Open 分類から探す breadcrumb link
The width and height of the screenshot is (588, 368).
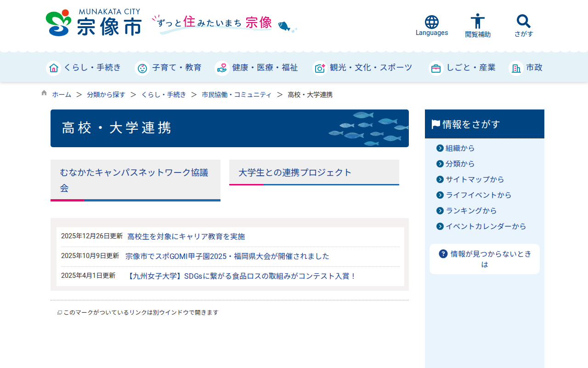[x=106, y=95]
